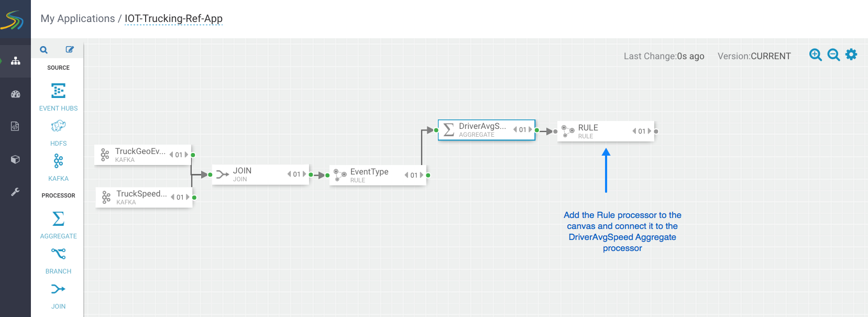Zoom out of the canvas

[x=833, y=54]
